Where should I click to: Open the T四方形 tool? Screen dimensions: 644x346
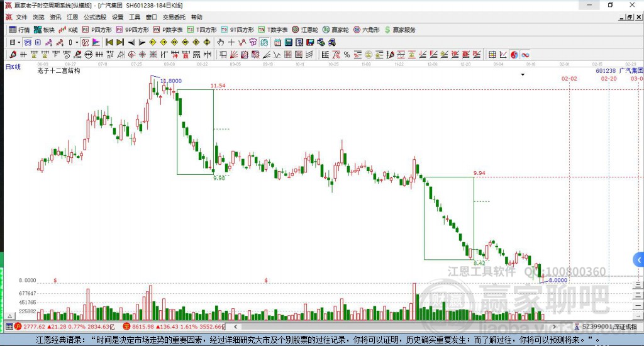click(202, 30)
